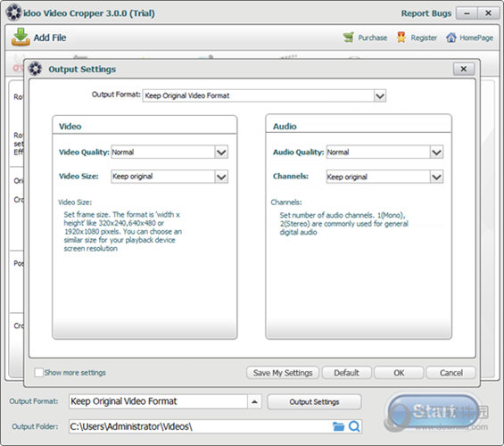The image size is (504, 446).
Task: Open output folder using the magnifier icon
Action: tap(354, 426)
